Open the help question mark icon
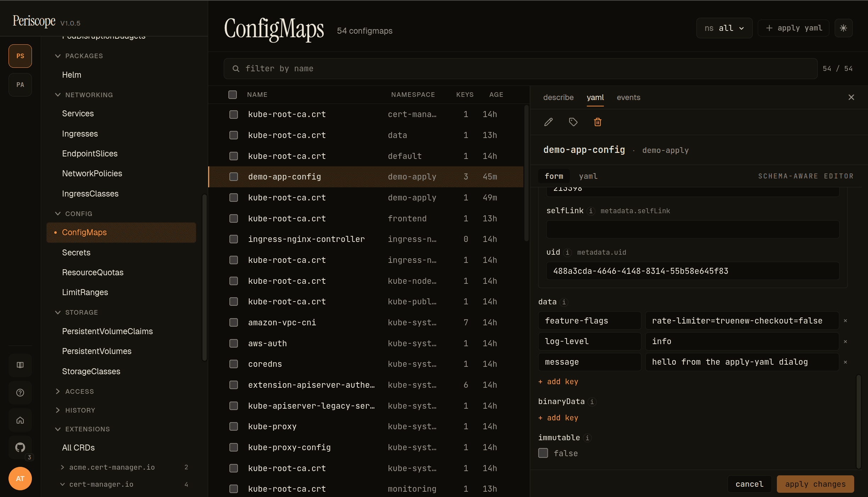868x497 pixels. (x=20, y=393)
